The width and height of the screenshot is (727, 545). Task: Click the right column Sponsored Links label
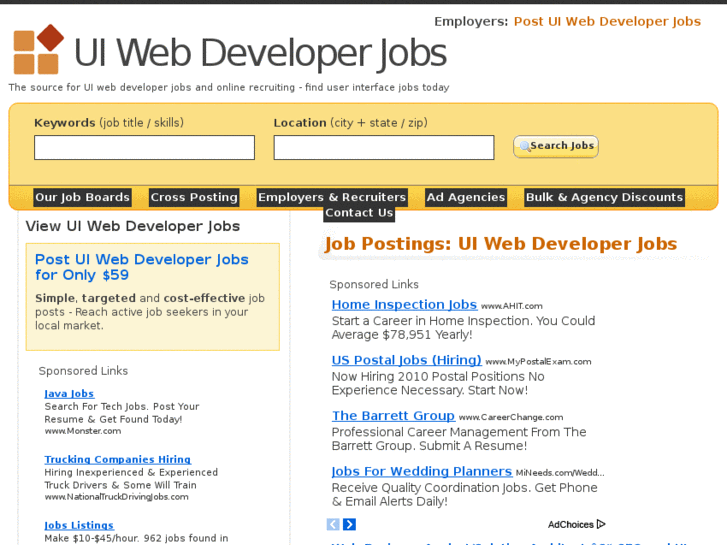pos(374,284)
